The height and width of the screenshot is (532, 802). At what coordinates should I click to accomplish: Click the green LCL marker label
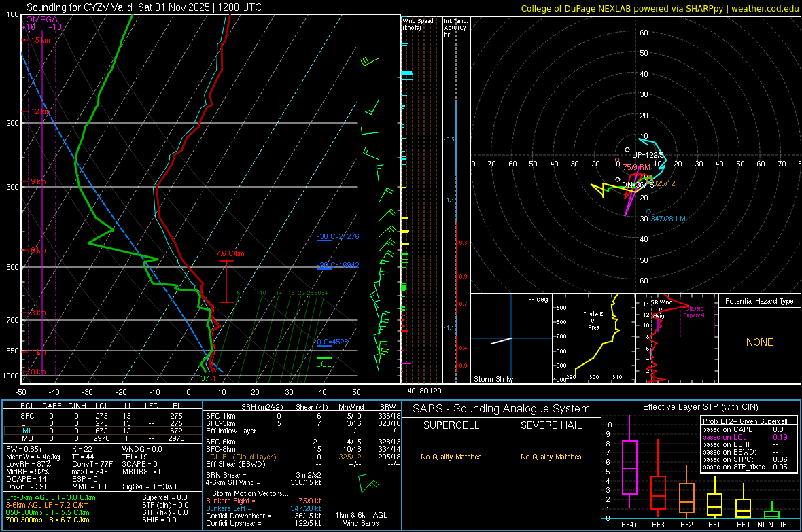(x=324, y=363)
